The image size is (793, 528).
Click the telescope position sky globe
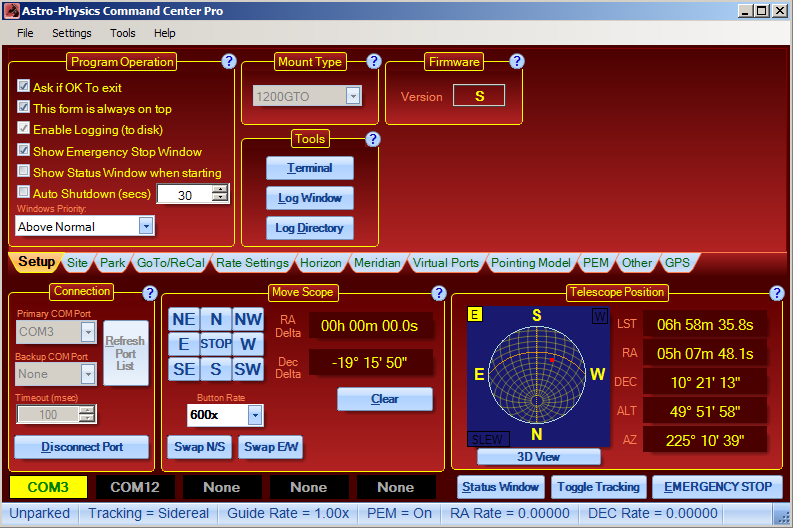pyautogui.click(x=537, y=374)
